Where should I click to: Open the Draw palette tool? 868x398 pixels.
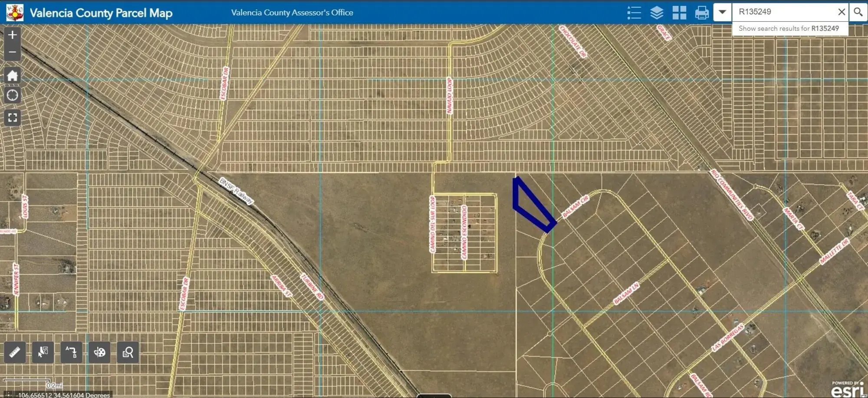[x=99, y=352]
